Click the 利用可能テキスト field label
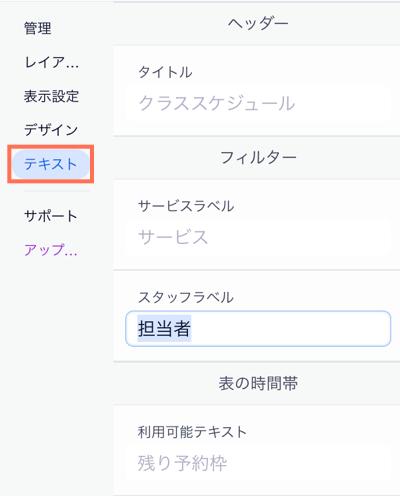 tap(192, 432)
